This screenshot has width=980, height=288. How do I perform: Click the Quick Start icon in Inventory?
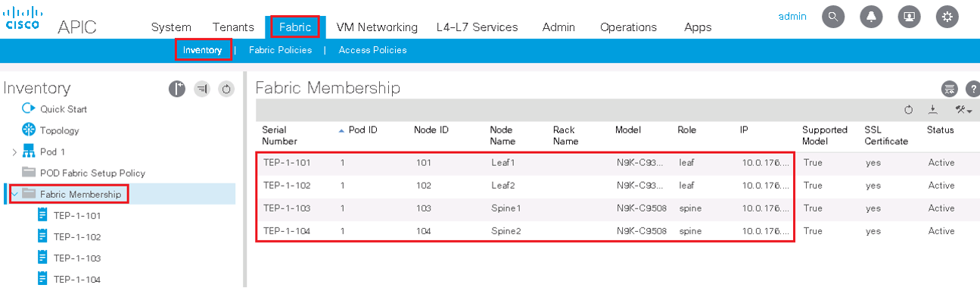click(29, 108)
